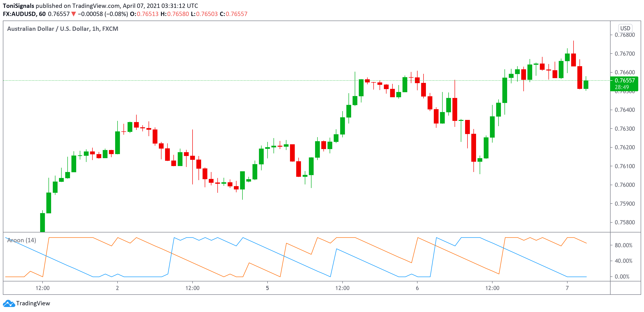Image resolution: width=644 pixels, height=312 pixels.
Task: Click the TradingView cloud logo icon
Action: tap(9, 303)
